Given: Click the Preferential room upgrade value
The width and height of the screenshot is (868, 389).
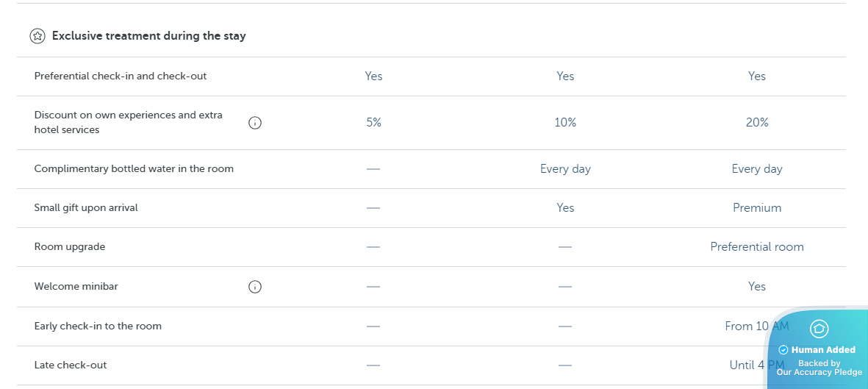Looking at the screenshot, I should (x=757, y=247).
